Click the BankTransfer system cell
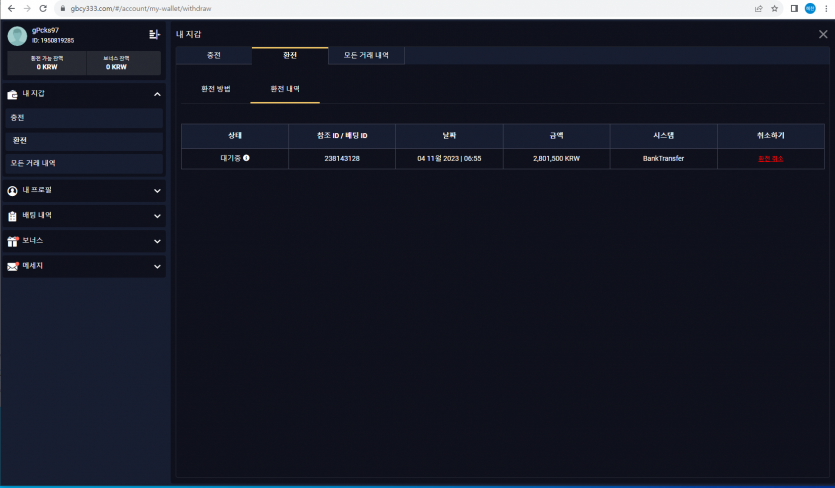The height and width of the screenshot is (488, 835). [664, 159]
